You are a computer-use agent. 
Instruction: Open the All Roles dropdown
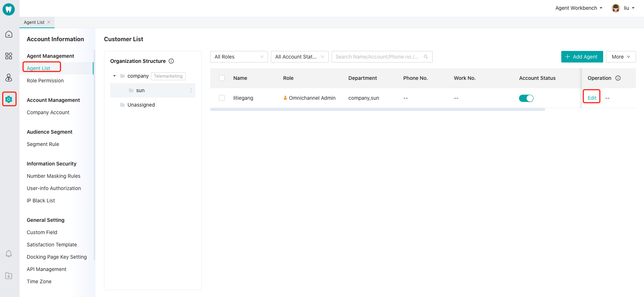pos(239,57)
